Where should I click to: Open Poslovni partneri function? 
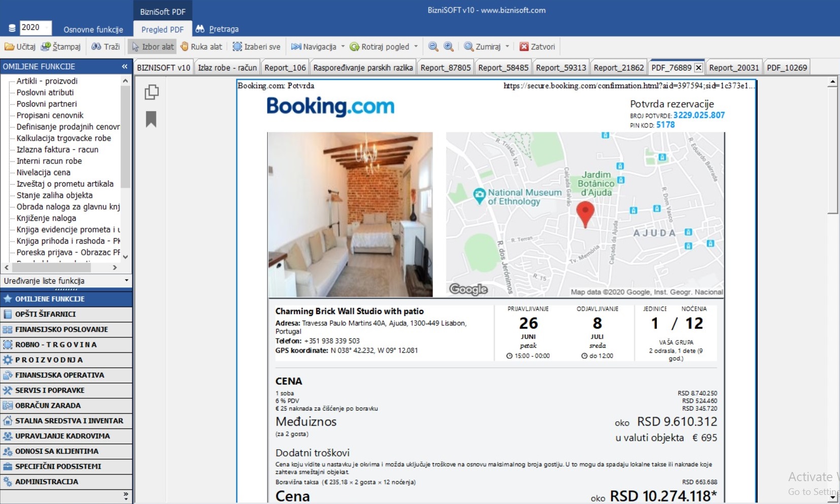tap(47, 104)
